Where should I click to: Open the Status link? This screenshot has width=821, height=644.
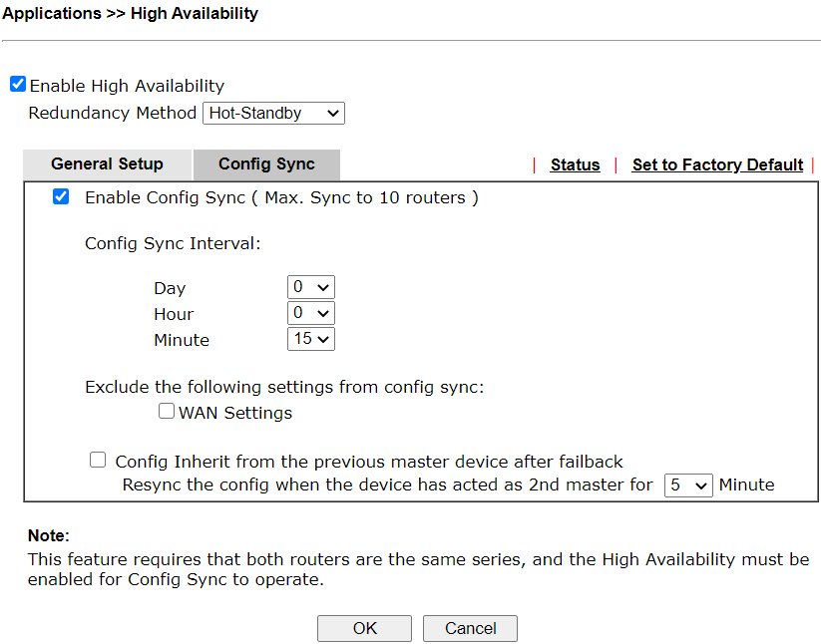pyautogui.click(x=575, y=165)
